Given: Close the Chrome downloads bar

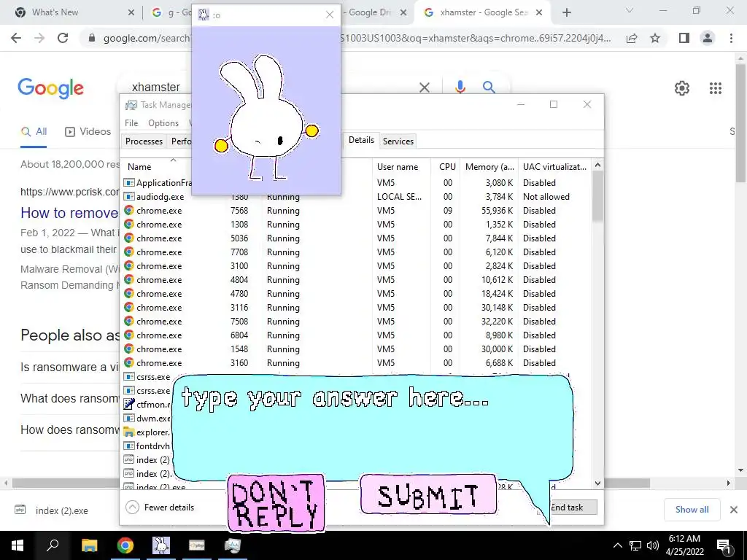Looking at the screenshot, I should 734,510.
